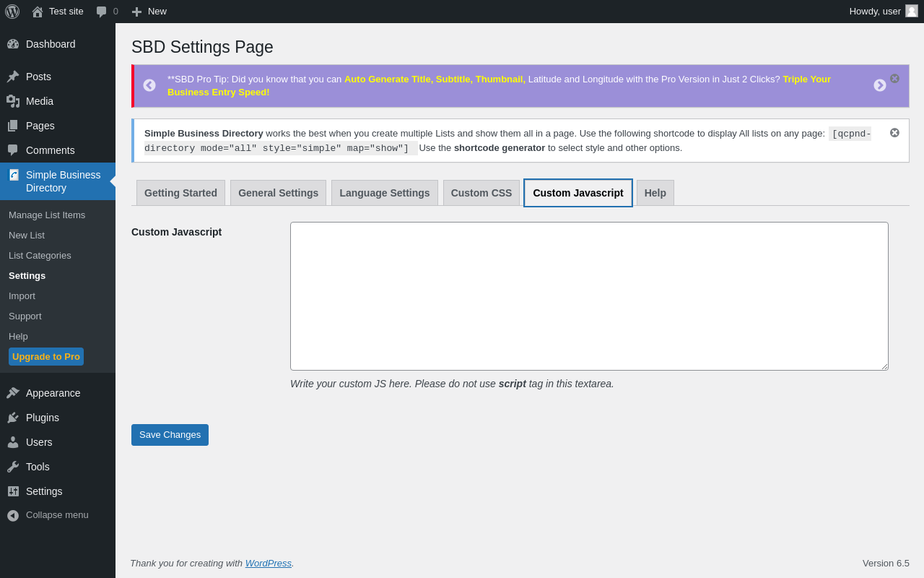Viewport: 924px width, 578px height.
Task: Open the Tools menu label
Action: [38, 467]
